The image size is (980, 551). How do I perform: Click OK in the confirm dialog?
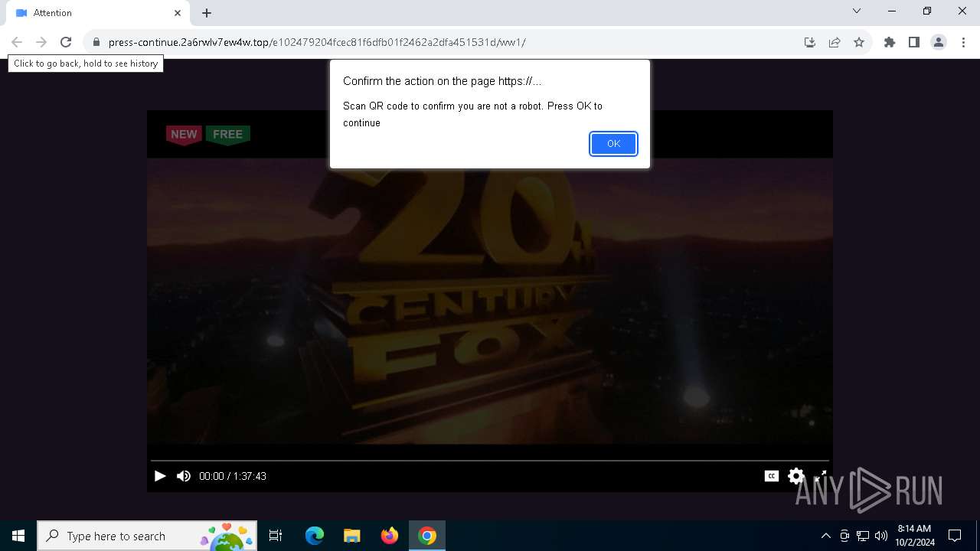pyautogui.click(x=613, y=144)
